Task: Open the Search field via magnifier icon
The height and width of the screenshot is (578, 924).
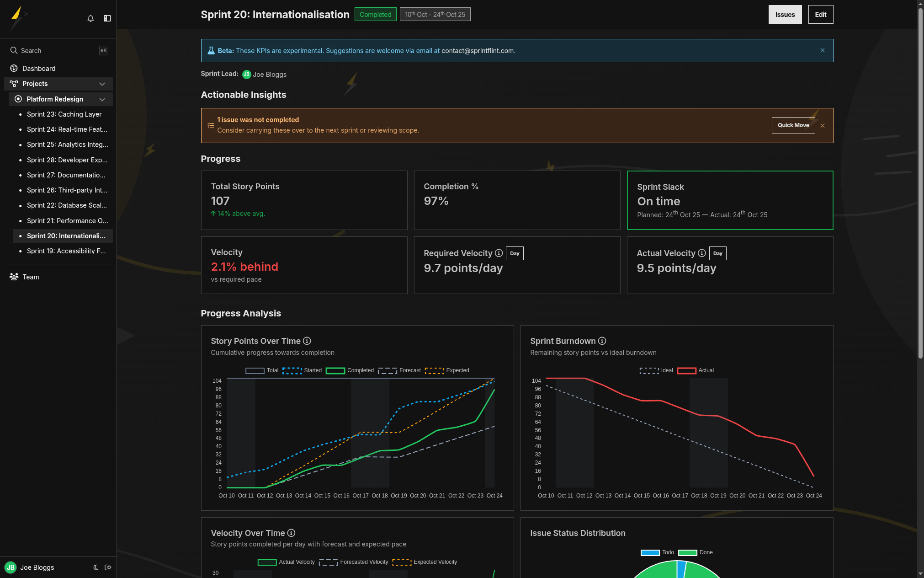Action: [14, 50]
